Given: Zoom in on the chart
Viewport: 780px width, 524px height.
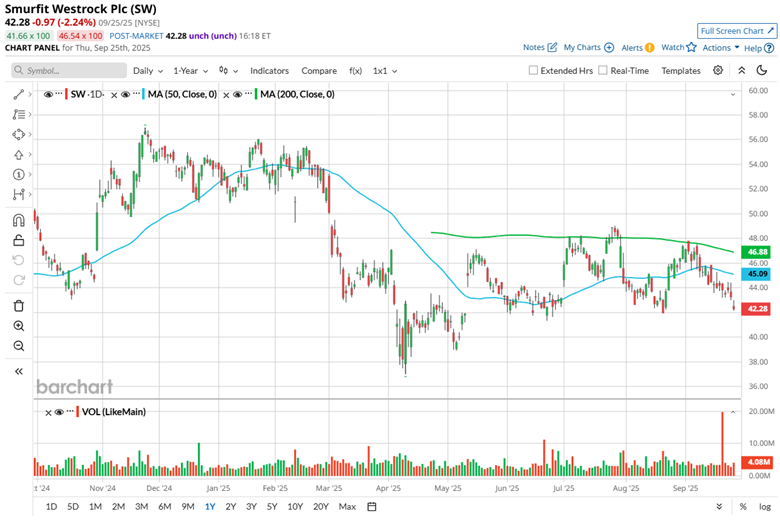Looking at the screenshot, I should (18, 326).
